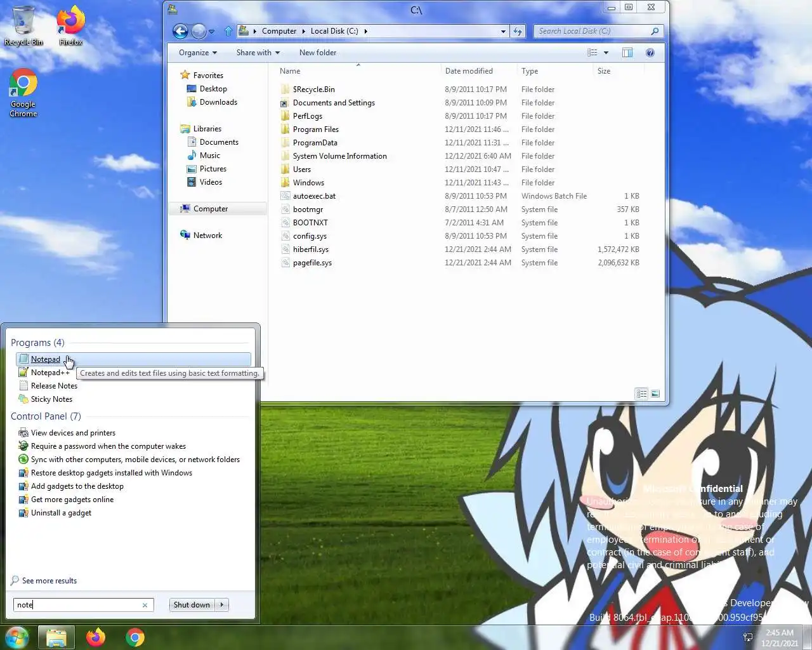This screenshot has width=812, height=650.
Task: Open the Share with menu
Action: [258, 53]
